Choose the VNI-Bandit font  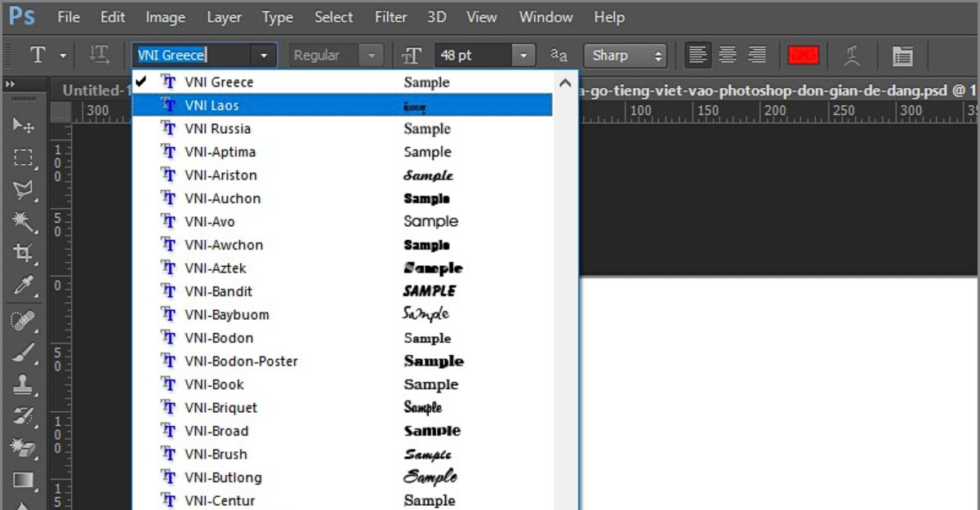tap(343, 291)
